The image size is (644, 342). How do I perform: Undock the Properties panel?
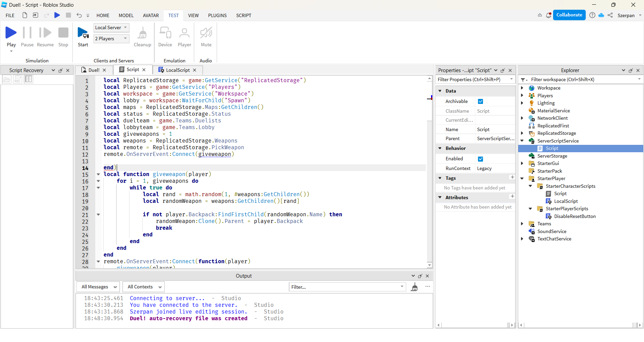point(503,70)
